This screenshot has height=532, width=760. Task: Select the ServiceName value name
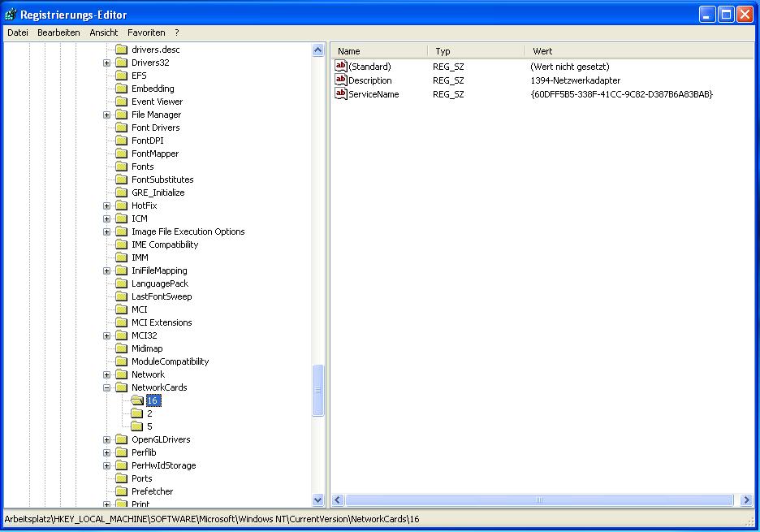(x=374, y=94)
